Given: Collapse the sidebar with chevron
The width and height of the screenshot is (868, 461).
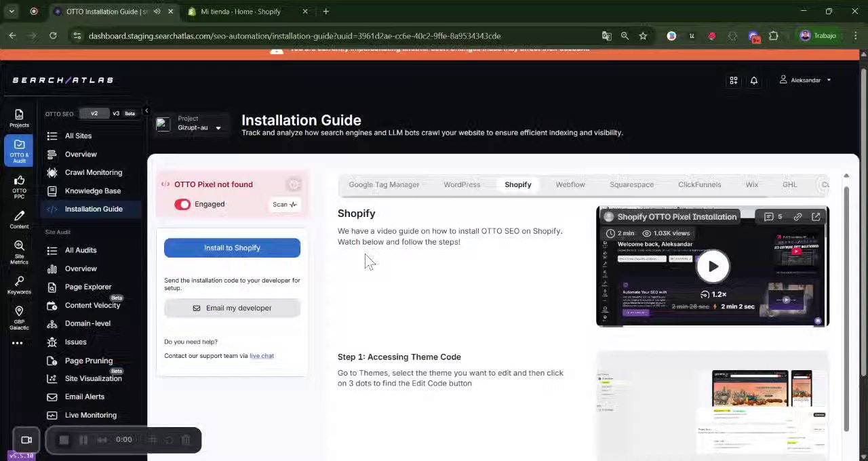Looking at the screenshot, I should point(146,111).
